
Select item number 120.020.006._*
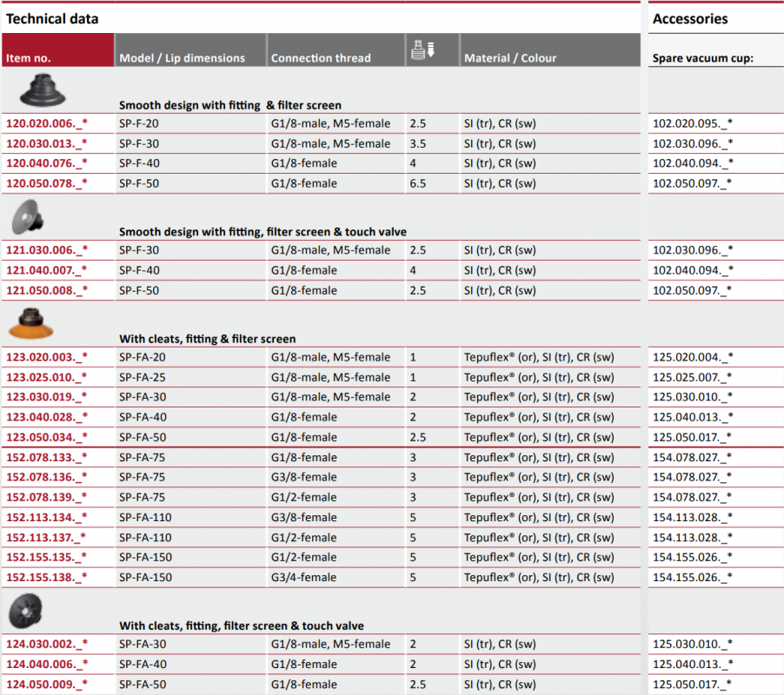(46, 123)
